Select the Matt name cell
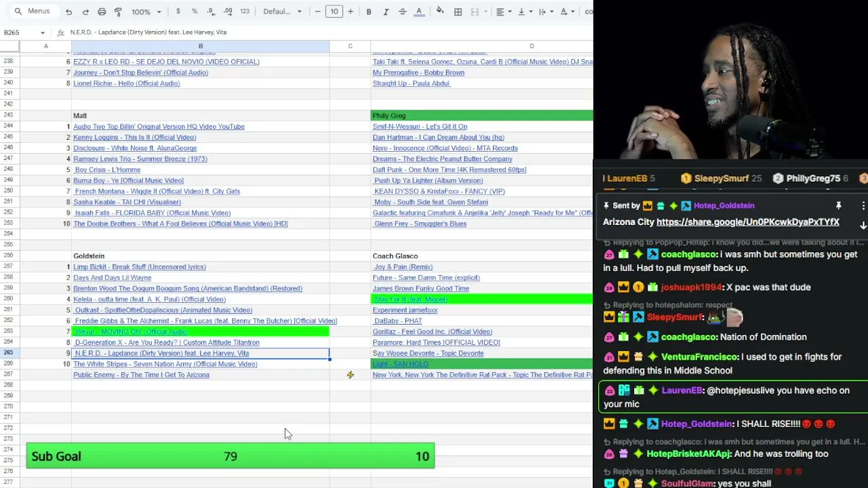868x488 pixels. (201, 116)
